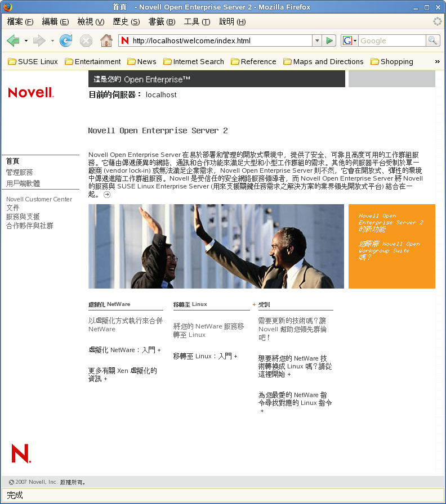The image size is (446, 504).
Task: Open the 文件 sidebar link
Action: click(13, 208)
